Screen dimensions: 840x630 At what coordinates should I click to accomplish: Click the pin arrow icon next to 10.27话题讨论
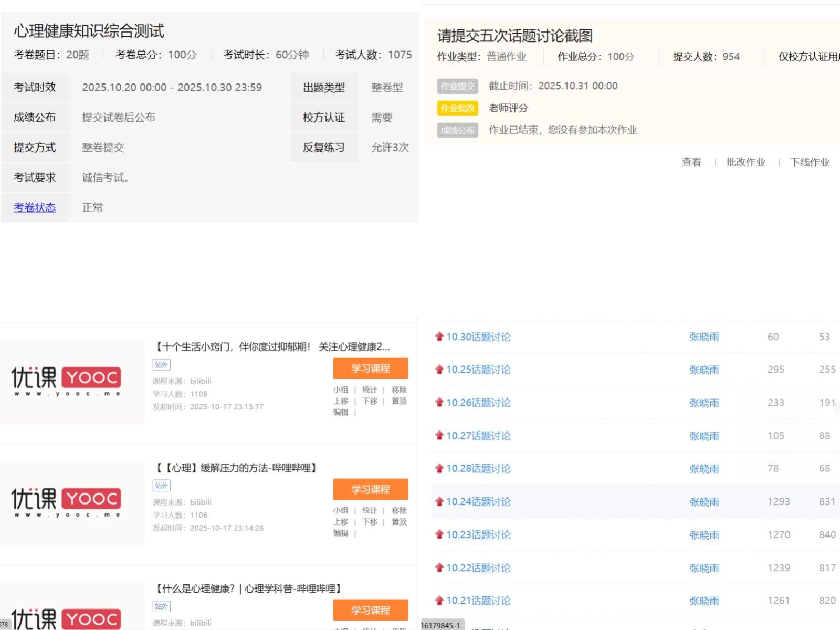[x=439, y=435]
